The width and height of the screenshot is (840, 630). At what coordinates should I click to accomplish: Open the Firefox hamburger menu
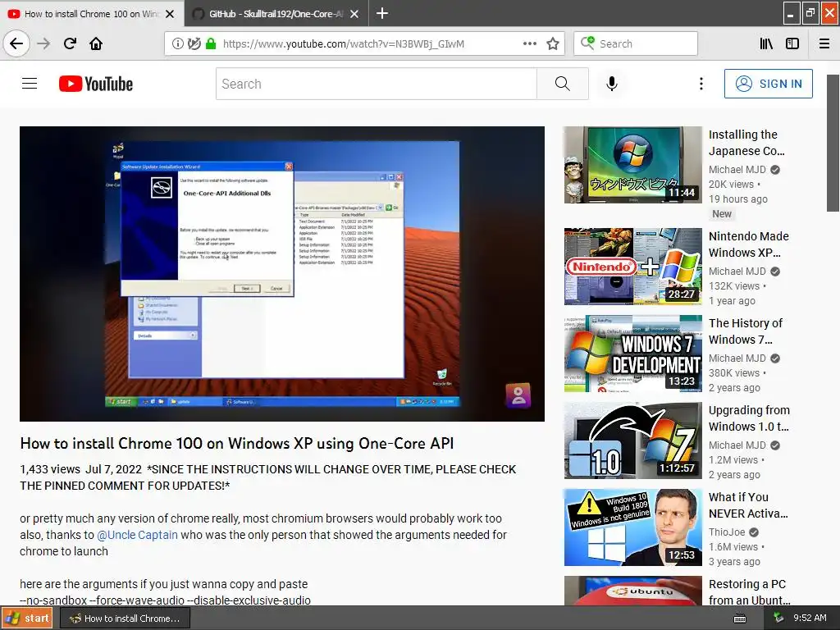tap(824, 44)
